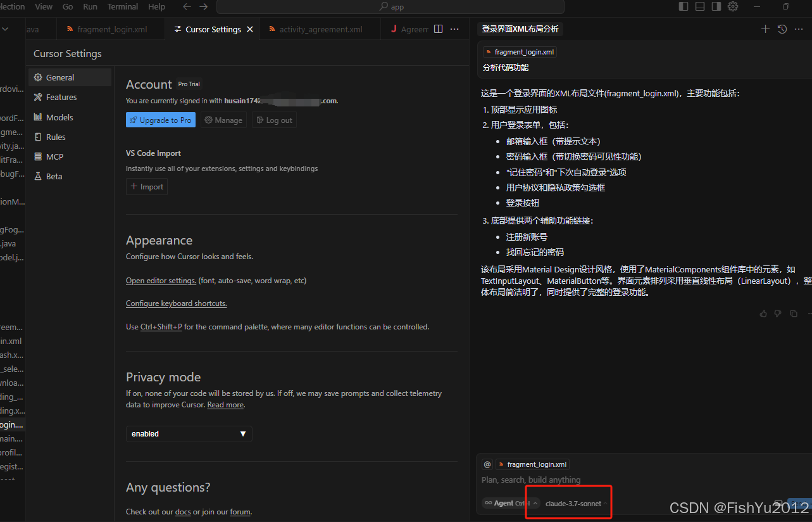Click the 找回忘记的密码 bullet text
The image size is (812, 522).
point(535,252)
